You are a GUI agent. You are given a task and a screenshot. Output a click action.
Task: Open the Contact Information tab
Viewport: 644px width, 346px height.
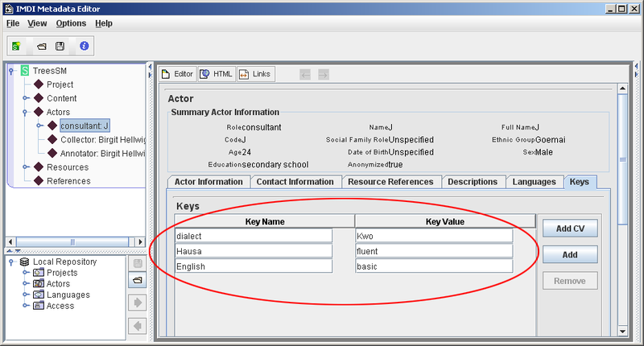coord(295,182)
